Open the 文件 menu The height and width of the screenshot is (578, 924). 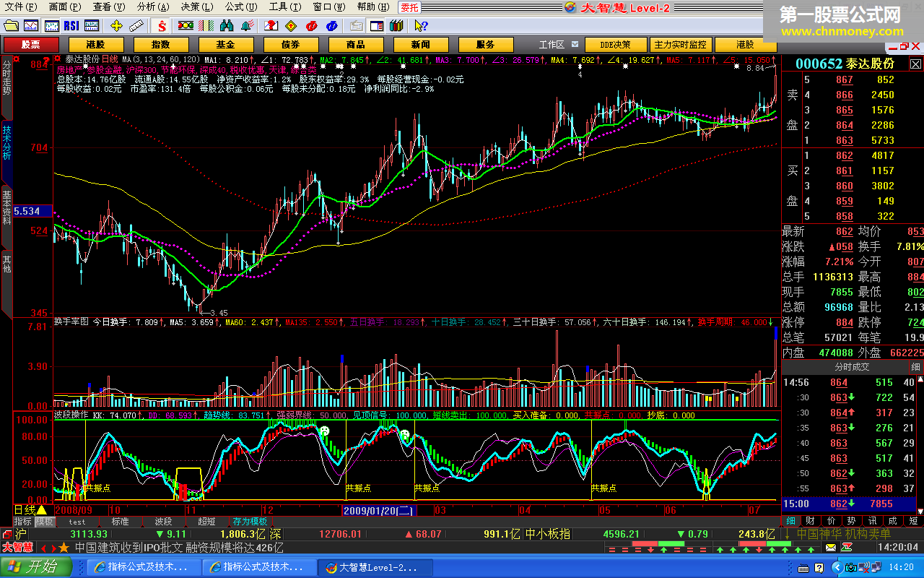(20, 7)
